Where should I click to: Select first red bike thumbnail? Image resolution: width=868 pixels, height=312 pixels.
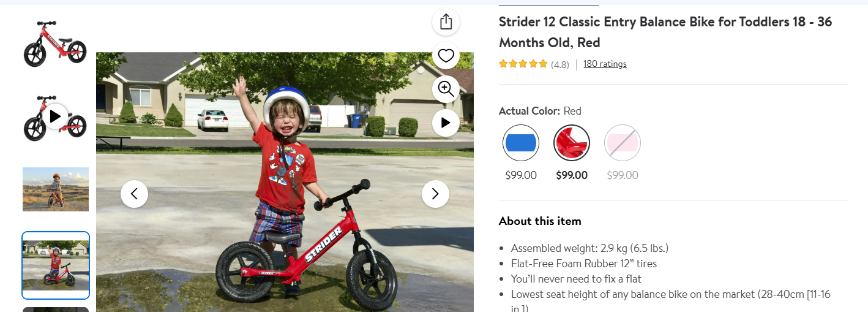pos(55,42)
